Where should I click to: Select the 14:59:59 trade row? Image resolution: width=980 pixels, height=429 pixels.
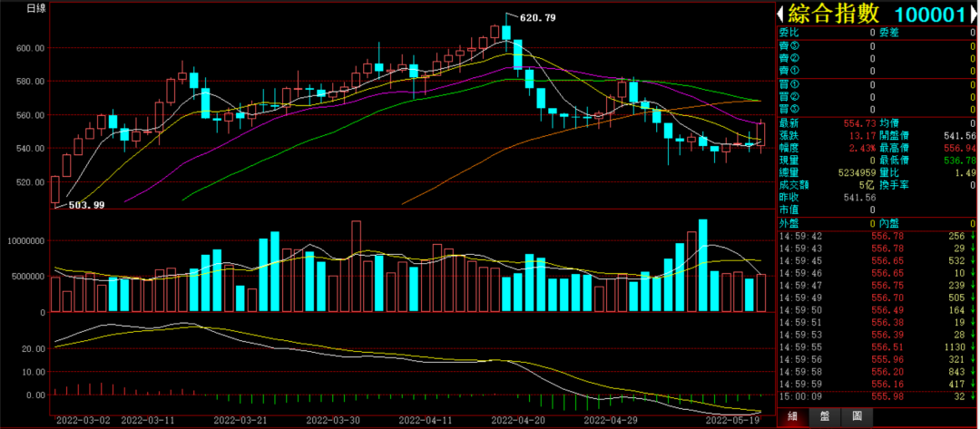tap(877, 384)
